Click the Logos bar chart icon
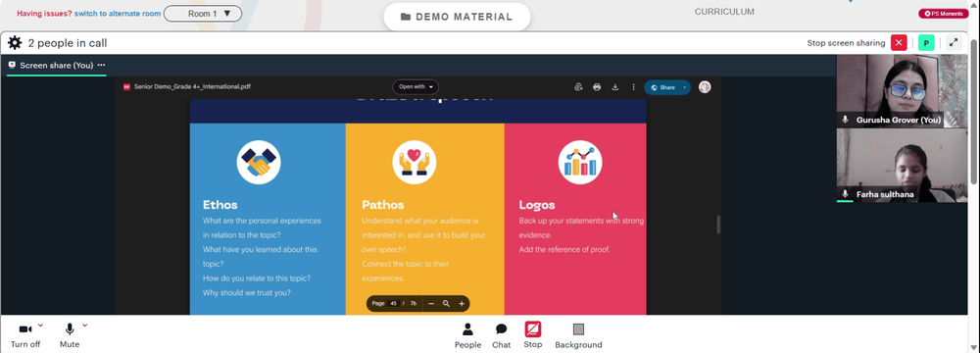 (580, 162)
